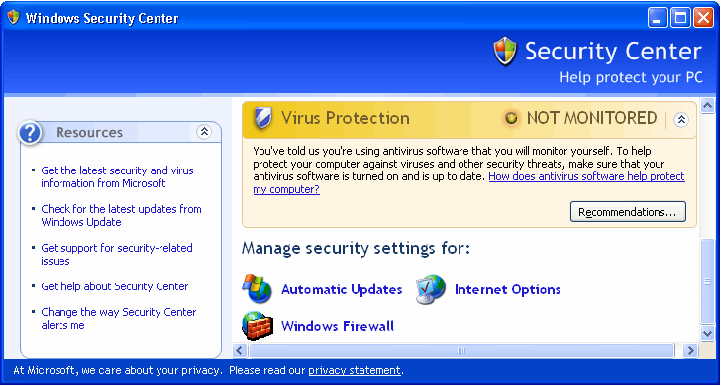Open 'Get support for security-related issues'
Screen dimensions: 721x386
117,254
